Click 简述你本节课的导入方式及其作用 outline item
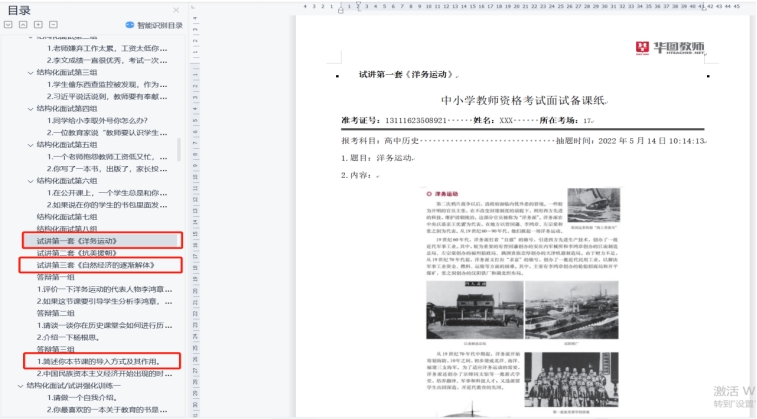The width and height of the screenshot is (757, 419). click(x=98, y=361)
